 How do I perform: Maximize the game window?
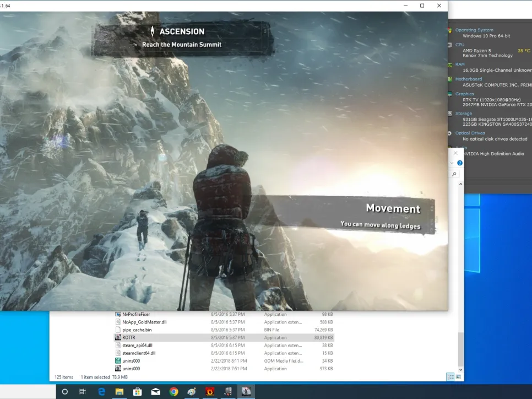422,6
